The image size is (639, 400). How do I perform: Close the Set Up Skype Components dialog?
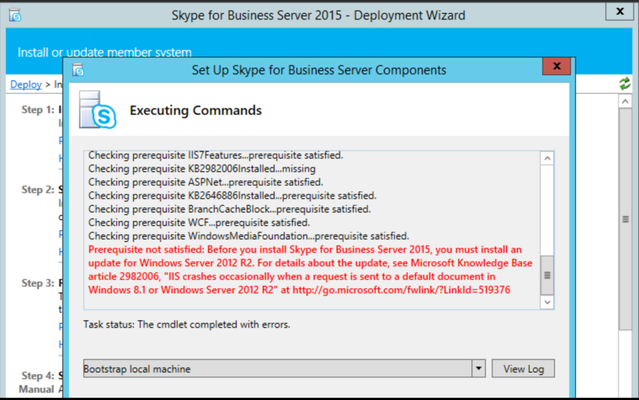coord(557,66)
